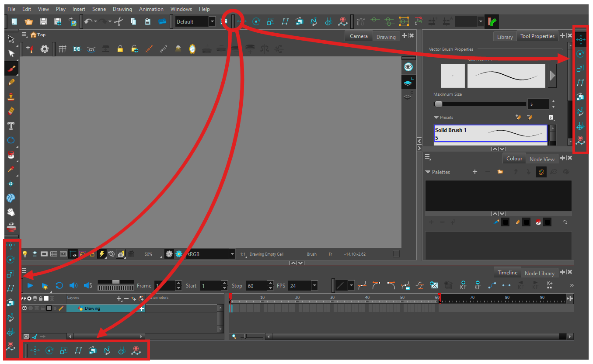This screenshot has height=364, width=593.
Task: Open the Animation menu
Action: coord(151,9)
